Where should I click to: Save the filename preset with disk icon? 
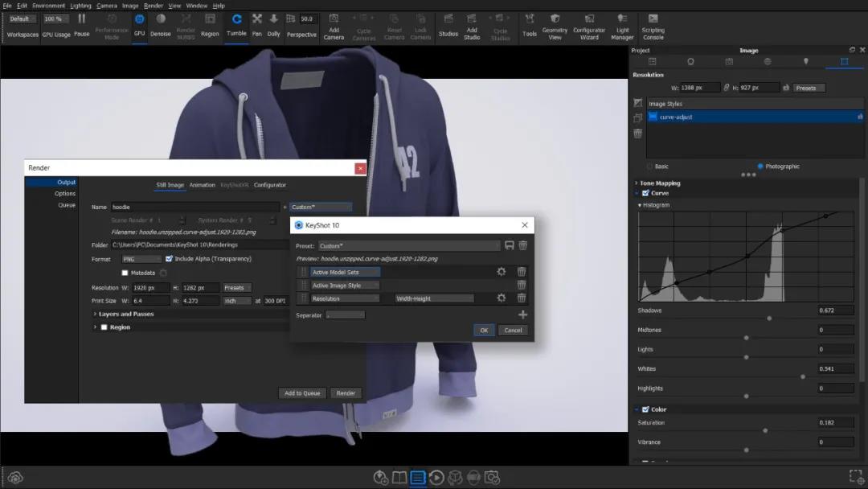click(509, 245)
